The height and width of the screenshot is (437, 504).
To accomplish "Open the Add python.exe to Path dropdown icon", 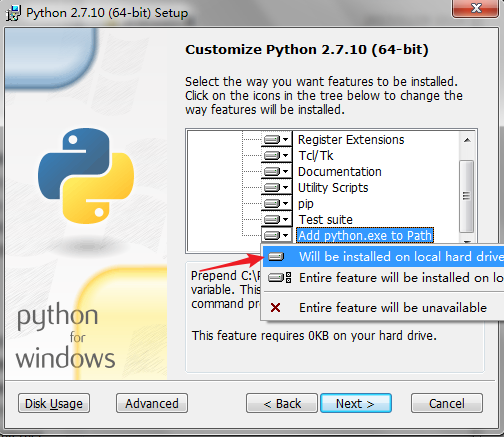I will pos(276,235).
